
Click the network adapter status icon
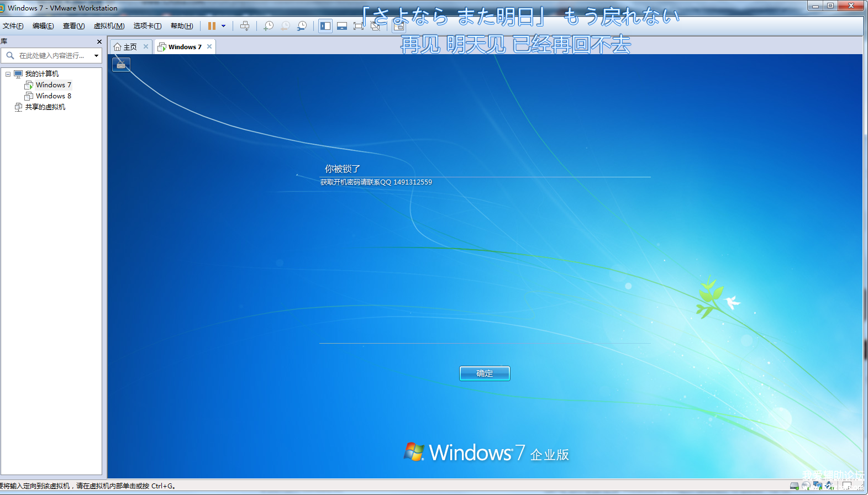click(818, 486)
